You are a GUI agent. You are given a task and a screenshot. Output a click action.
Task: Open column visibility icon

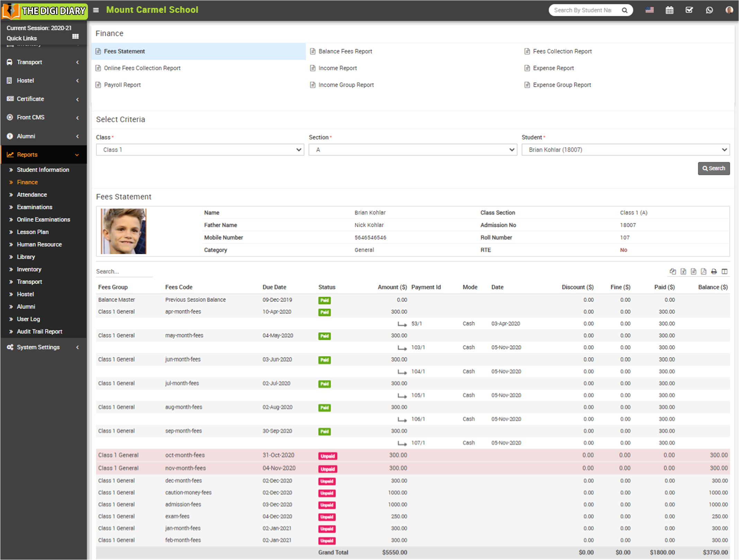coord(724,272)
